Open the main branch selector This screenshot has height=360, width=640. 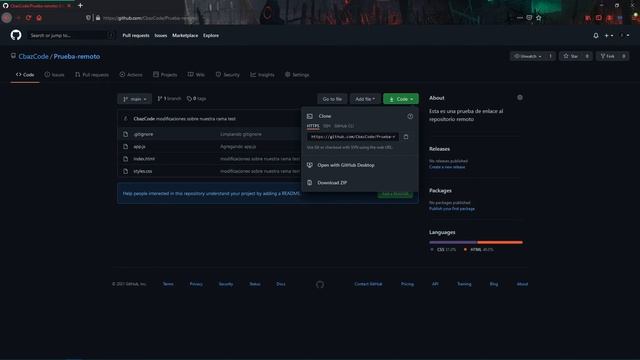tap(135, 99)
